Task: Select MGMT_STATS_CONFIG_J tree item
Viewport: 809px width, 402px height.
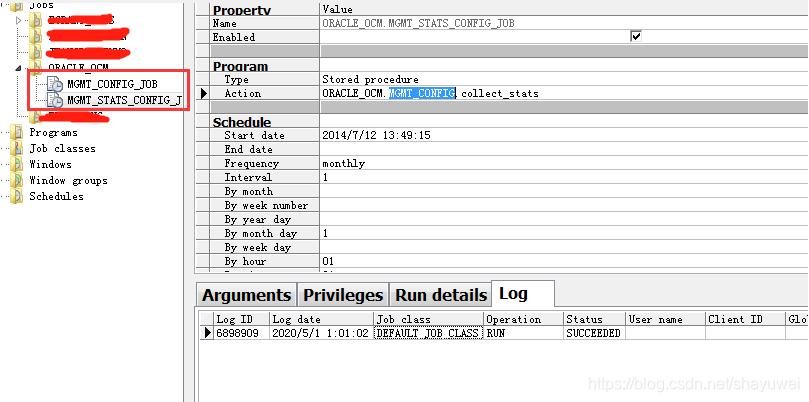Action: 124,100
